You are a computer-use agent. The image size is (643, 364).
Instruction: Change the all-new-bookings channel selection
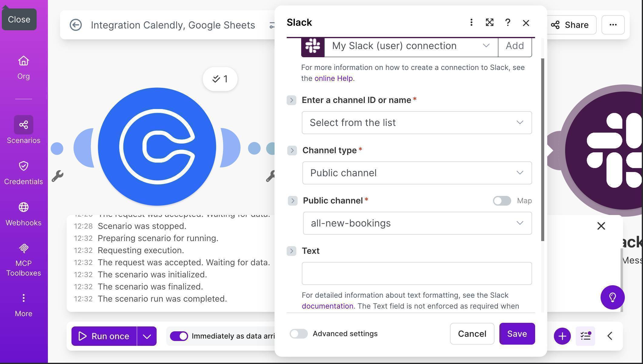(417, 223)
